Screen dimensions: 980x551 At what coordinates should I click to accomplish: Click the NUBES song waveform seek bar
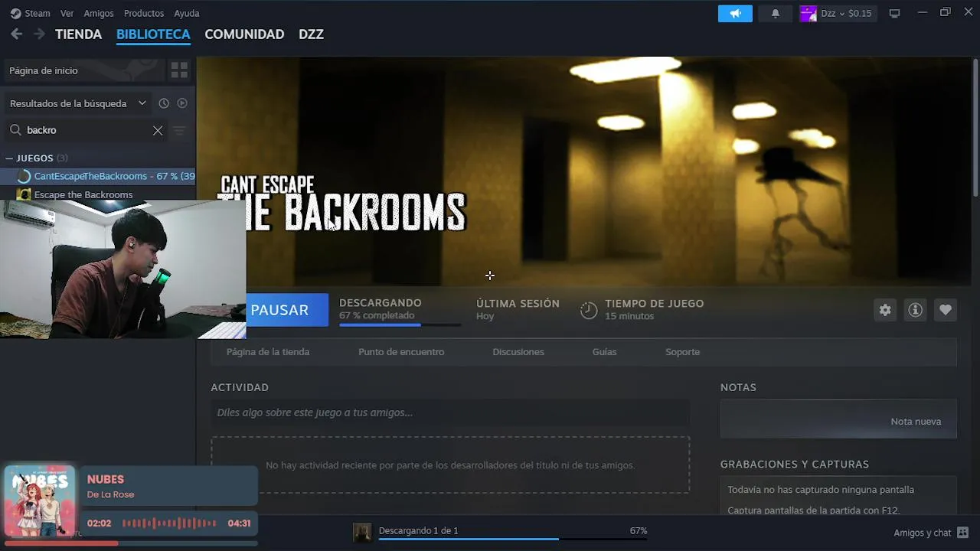pos(169,523)
